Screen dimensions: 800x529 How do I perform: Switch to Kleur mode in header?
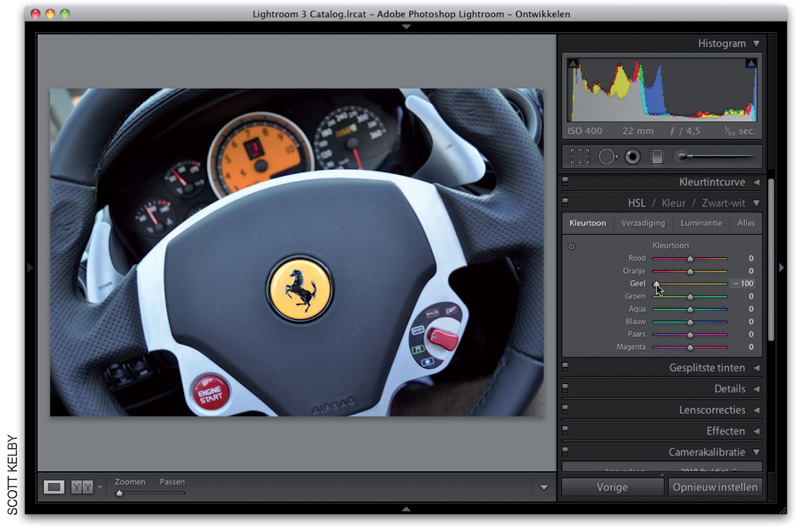click(673, 203)
